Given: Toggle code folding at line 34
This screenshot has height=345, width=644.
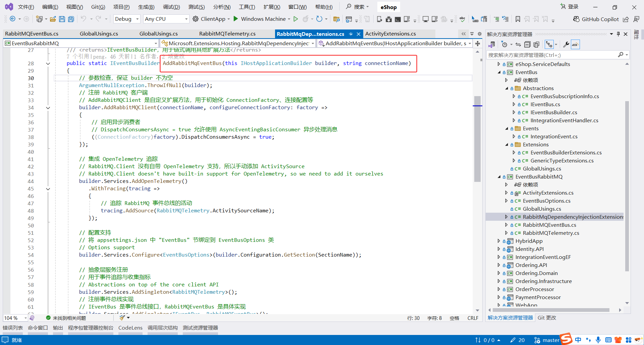Looking at the screenshot, I should click(x=48, y=108).
